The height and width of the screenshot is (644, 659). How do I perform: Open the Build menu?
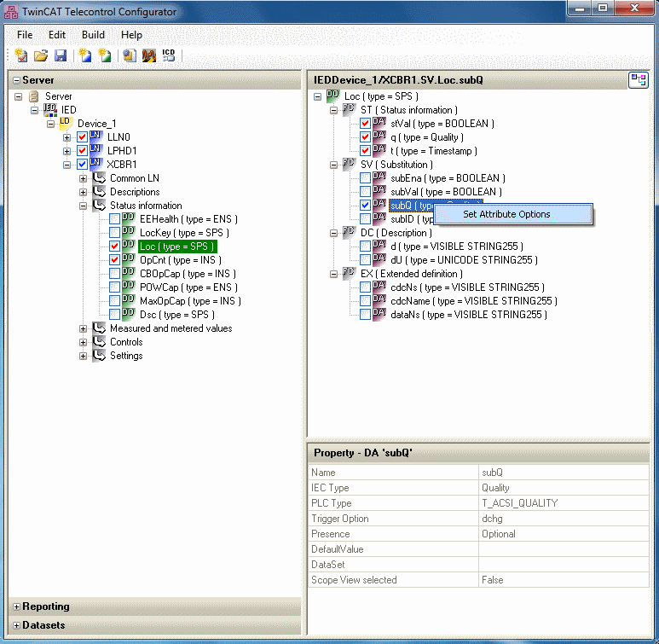93,35
